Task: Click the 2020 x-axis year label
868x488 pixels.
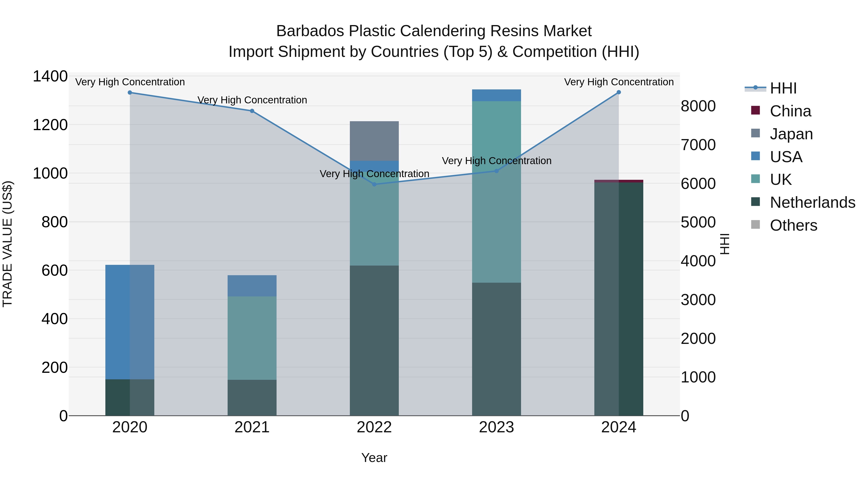Action: coord(130,427)
